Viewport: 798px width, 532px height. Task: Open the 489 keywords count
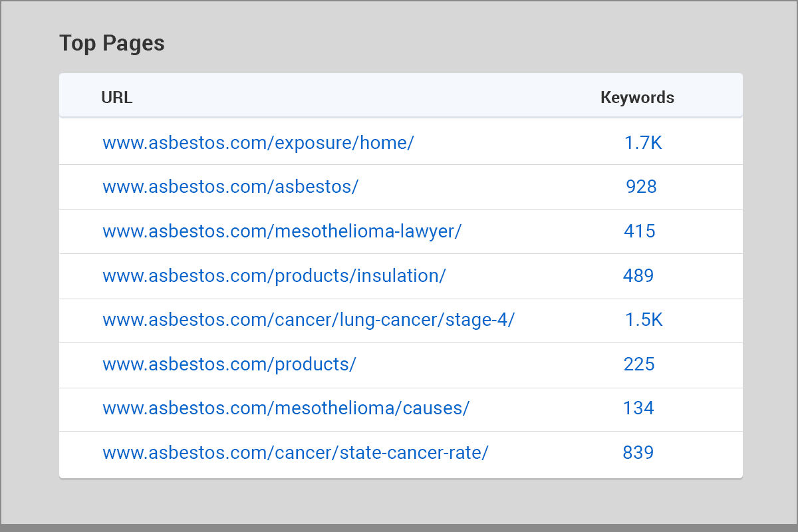pos(638,275)
